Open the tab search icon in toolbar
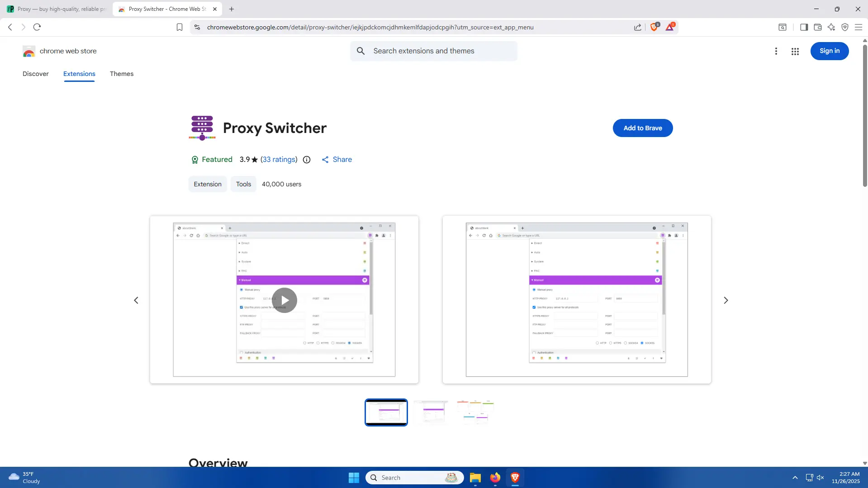868x488 pixels. point(782,27)
